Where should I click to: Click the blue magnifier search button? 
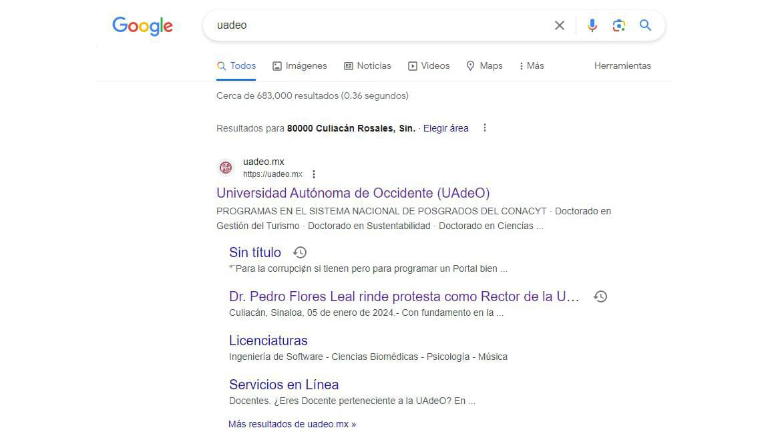pos(646,26)
